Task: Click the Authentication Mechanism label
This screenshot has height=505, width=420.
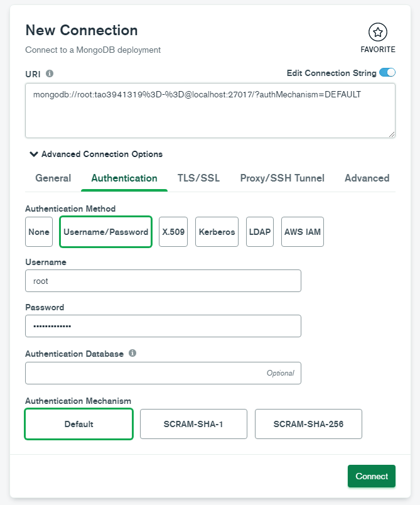Action: click(78, 401)
